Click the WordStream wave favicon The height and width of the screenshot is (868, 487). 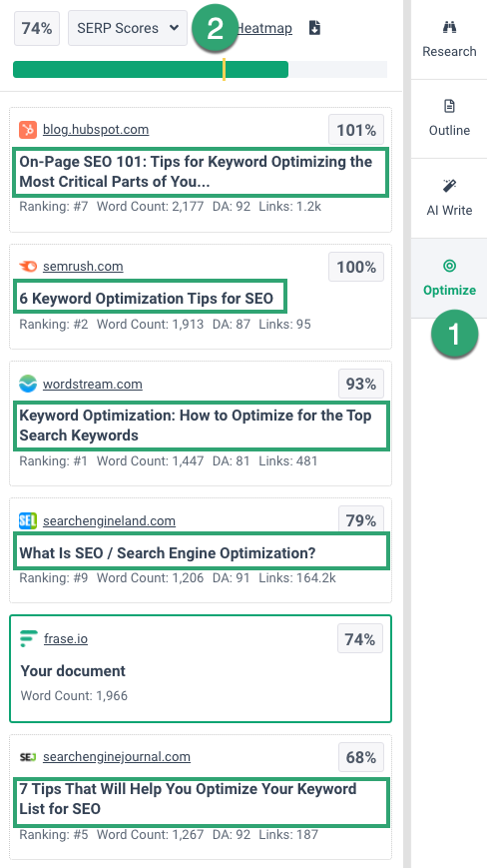pyautogui.click(x=28, y=384)
